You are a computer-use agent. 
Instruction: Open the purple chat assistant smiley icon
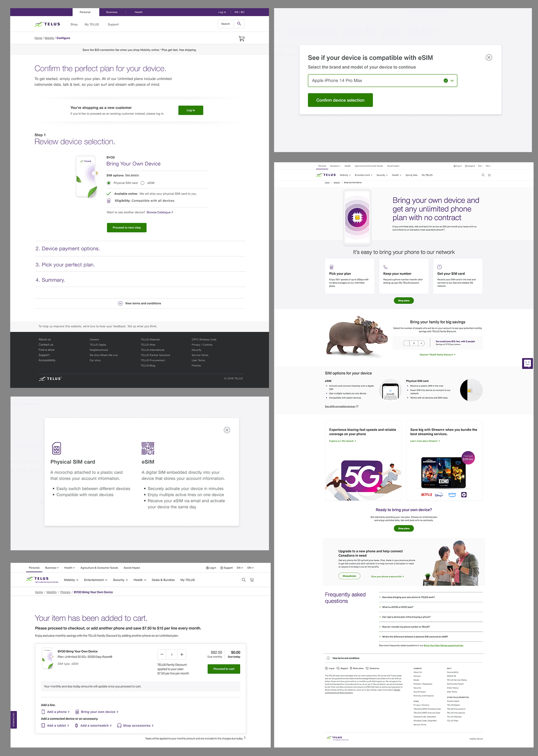527,363
